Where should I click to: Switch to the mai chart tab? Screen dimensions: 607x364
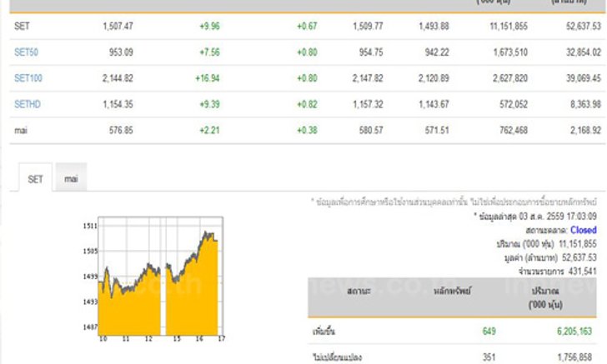(71, 179)
